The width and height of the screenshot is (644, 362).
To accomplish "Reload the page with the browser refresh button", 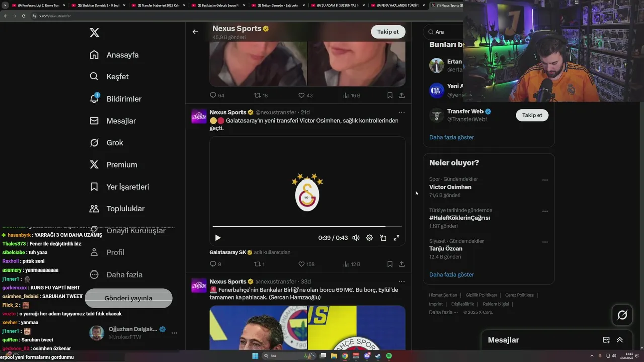I will (x=23, y=16).
